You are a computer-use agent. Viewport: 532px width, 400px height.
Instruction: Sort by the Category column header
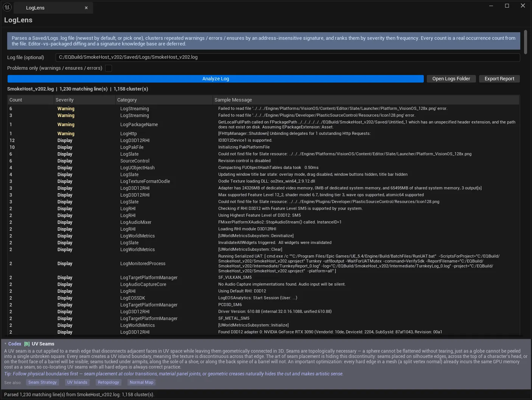(164, 100)
